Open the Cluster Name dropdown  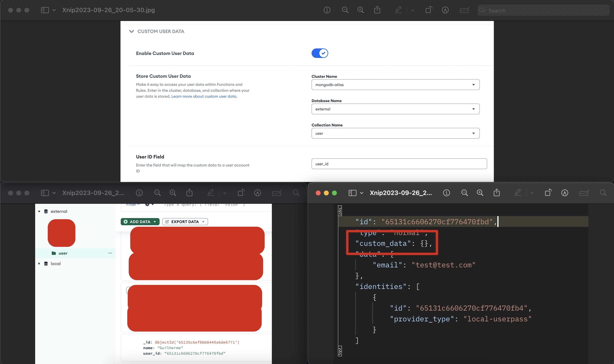click(395, 85)
